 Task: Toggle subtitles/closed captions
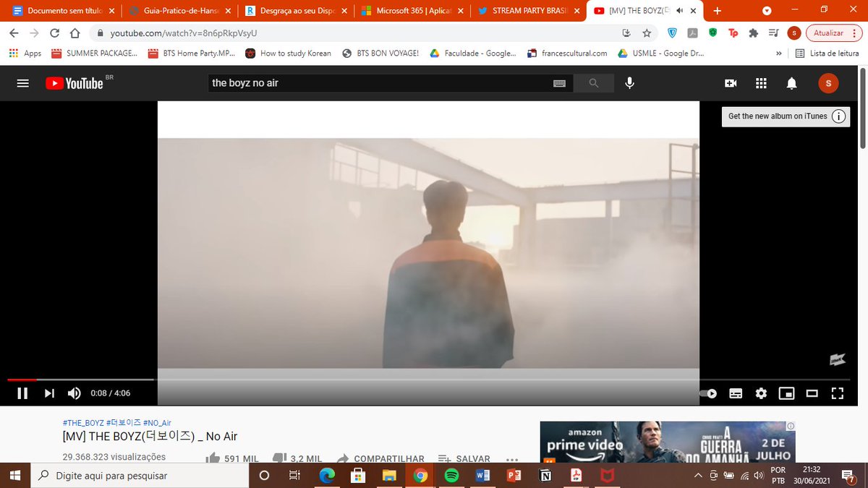click(x=736, y=393)
